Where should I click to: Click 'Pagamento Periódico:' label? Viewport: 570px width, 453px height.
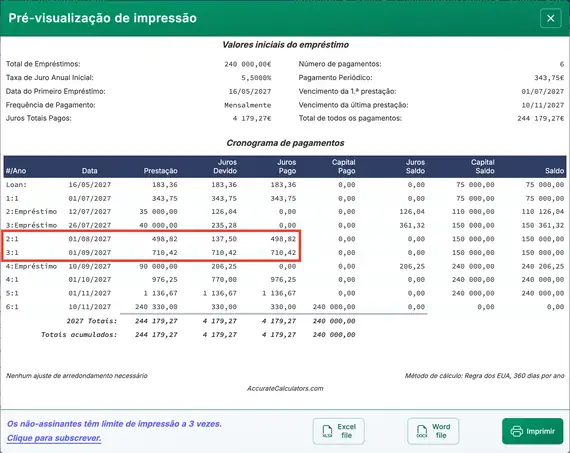point(335,78)
